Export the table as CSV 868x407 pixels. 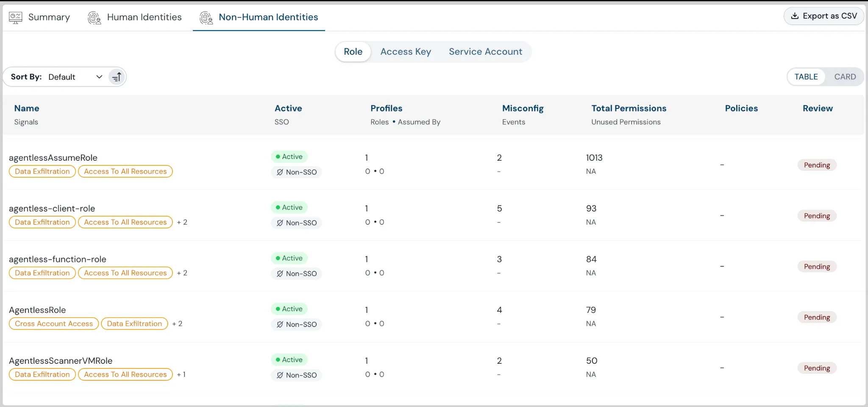(823, 16)
